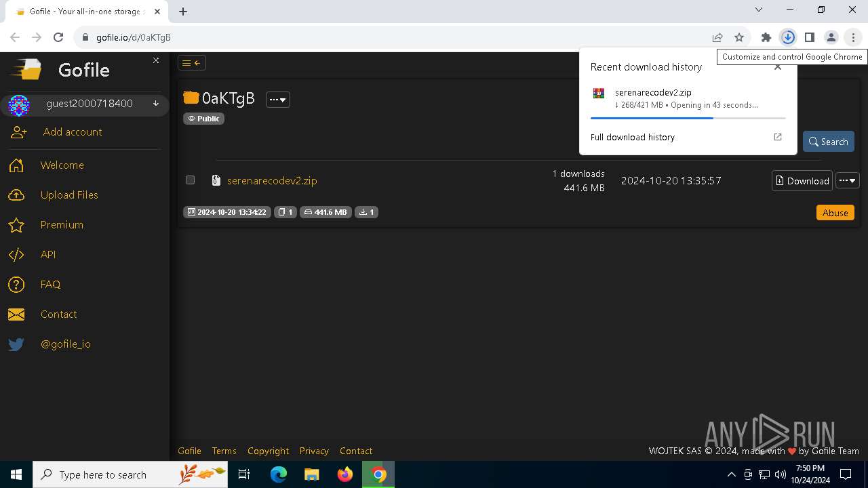This screenshot has width=868, height=488.
Task: Click the Contact envelope icon
Action: click(x=16, y=314)
